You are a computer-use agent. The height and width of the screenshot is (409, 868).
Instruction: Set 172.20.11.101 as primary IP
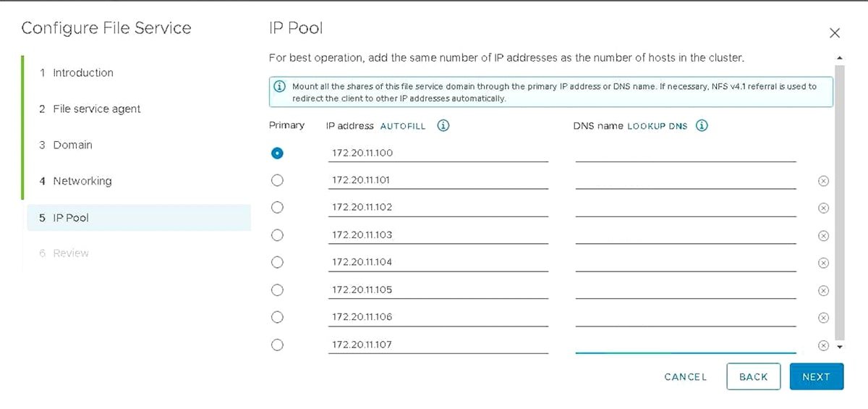click(x=277, y=180)
